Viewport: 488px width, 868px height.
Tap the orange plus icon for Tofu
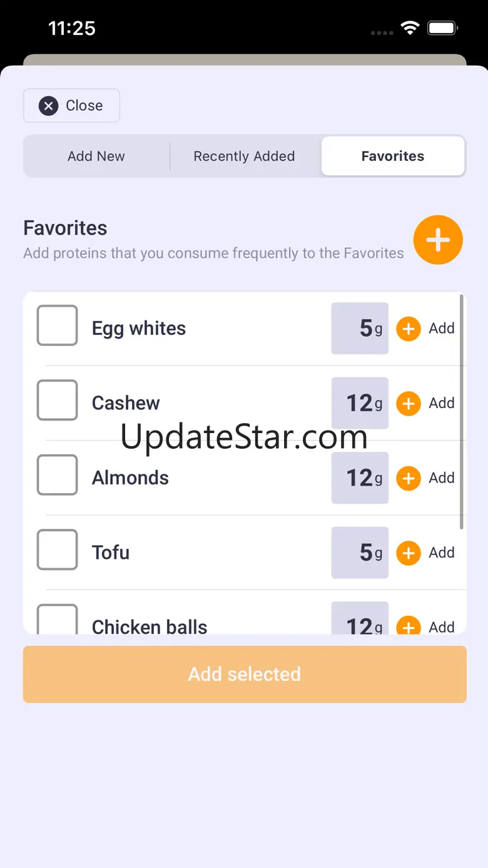point(409,553)
